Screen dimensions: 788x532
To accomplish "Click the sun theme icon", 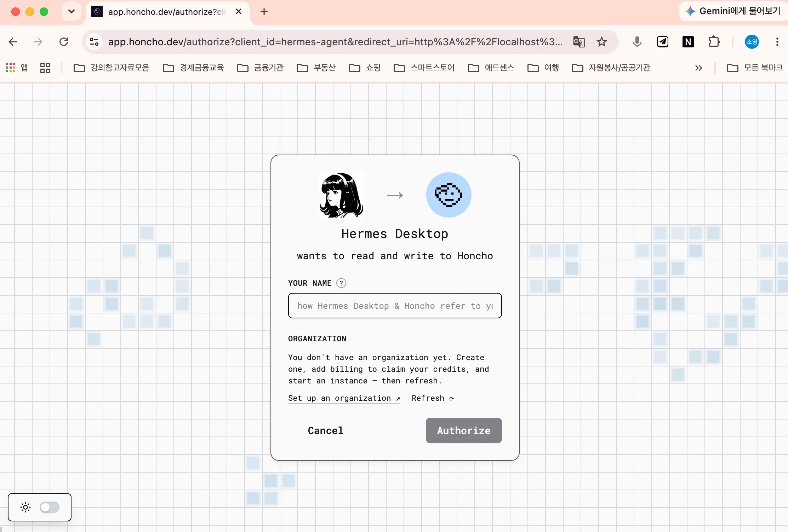I will click(25, 507).
